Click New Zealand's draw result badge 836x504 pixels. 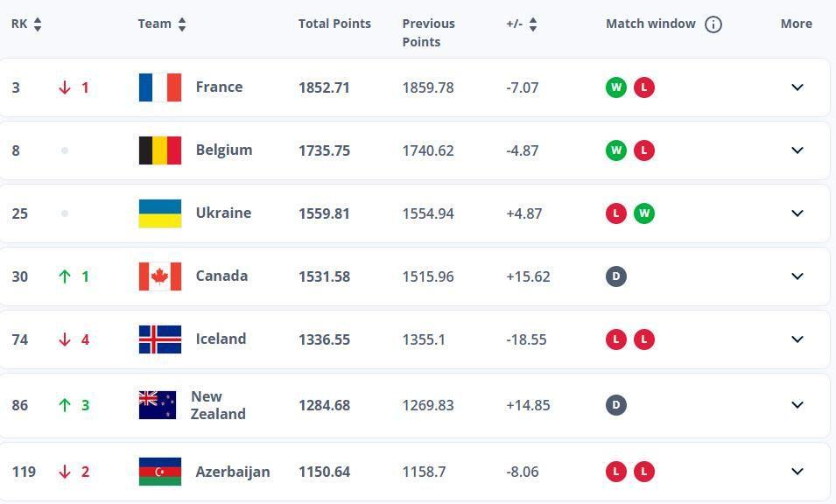[615, 405]
